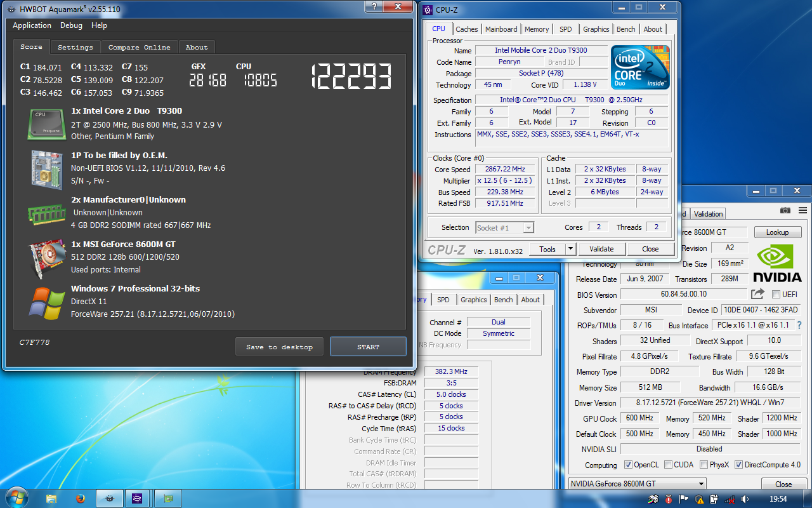812x508 pixels.
Task: Switch to the Caches tab in CPU-Z
Action: (467, 29)
